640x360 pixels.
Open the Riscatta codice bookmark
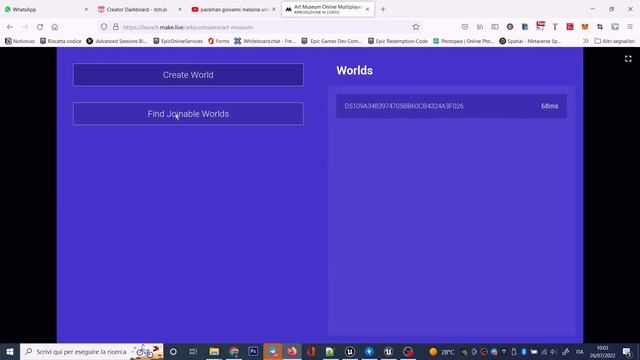click(60, 41)
